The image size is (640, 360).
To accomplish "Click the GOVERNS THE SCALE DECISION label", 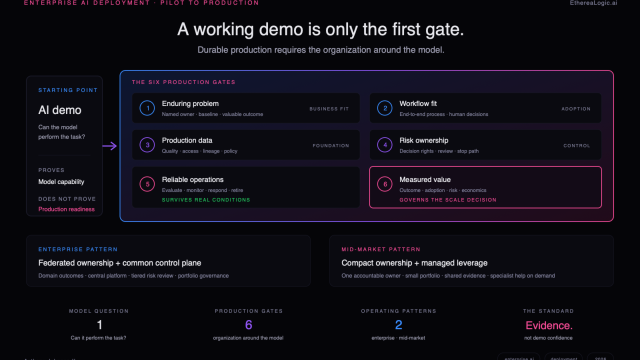I will click(x=448, y=200).
